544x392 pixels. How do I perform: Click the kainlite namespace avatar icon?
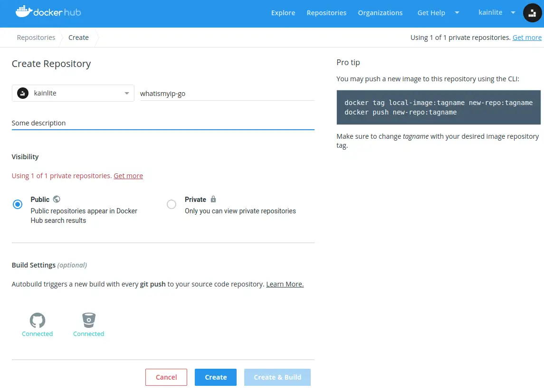click(23, 93)
